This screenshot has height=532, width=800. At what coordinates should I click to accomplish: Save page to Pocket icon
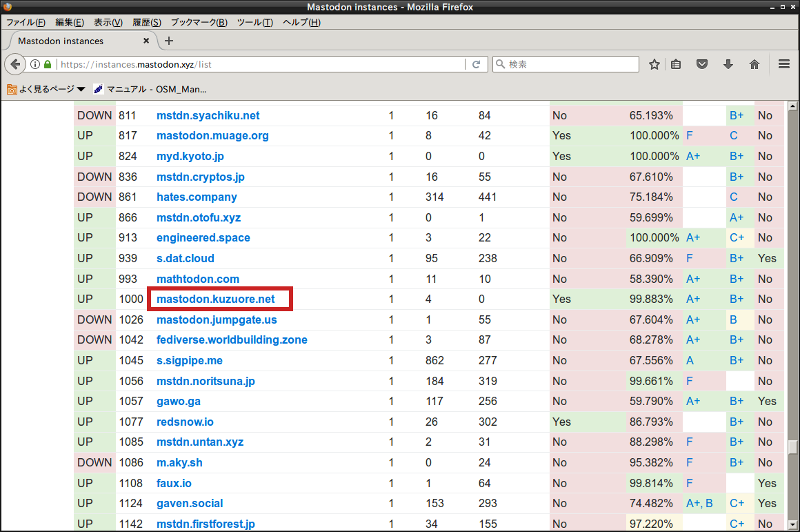[x=702, y=64]
